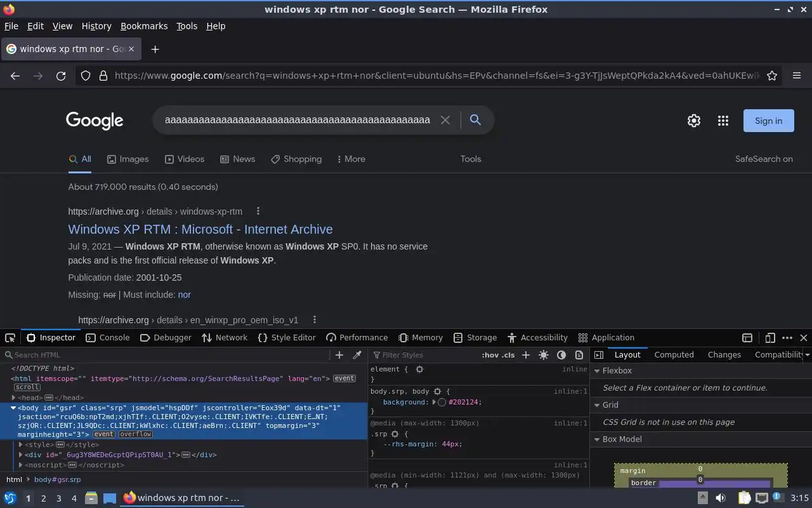812x508 pixels.
Task: Expand the head element node
Action: coord(13,398)
